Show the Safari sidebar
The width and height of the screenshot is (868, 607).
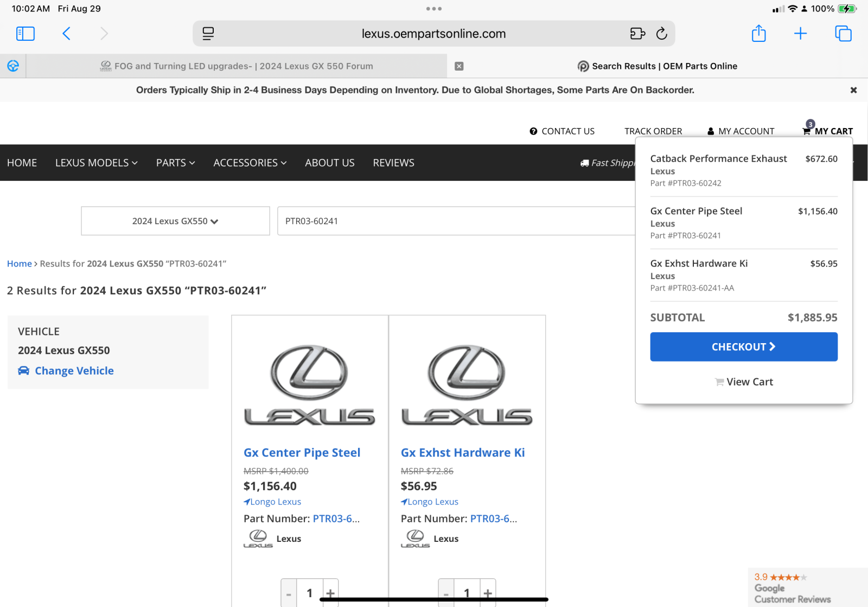click(25, 34)
